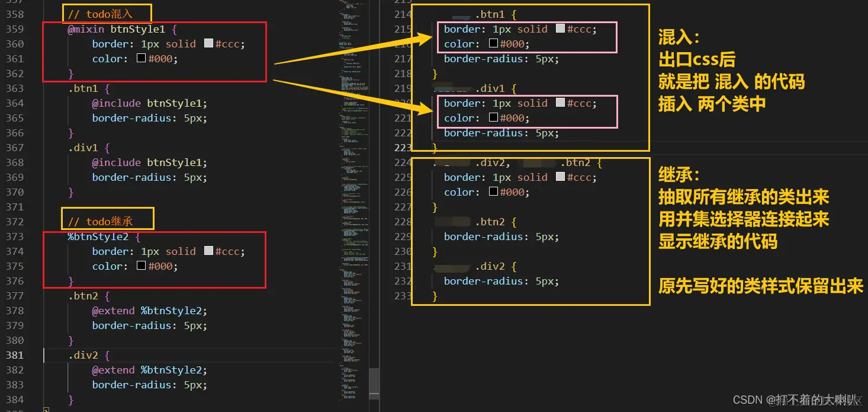
Task: Click "@include btnStyle1;" on line 368
Action: pyautogui.click(x=150, y=162)
